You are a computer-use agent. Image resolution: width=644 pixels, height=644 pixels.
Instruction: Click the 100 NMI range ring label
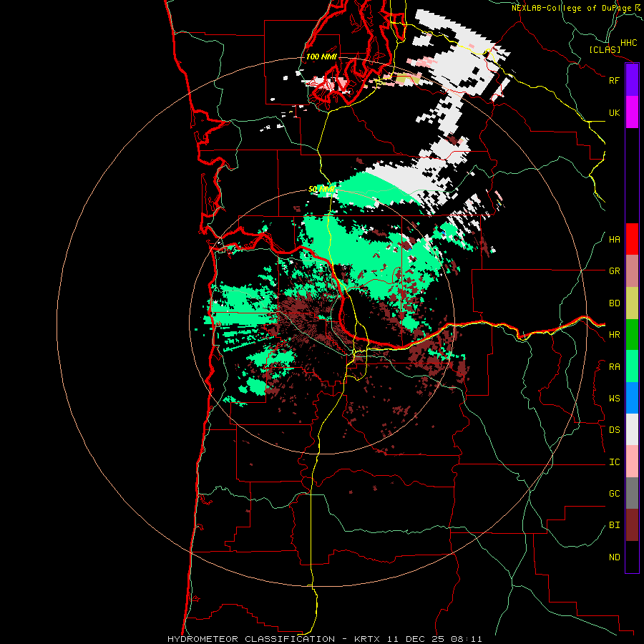pos(321,57)
